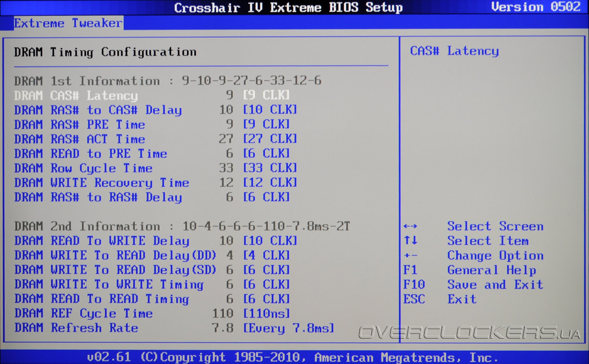The width and height of the screenshot is (589, 364).
Task: Click the Change Option help entry
Action: pyautogui.click(x=495, y=256)
